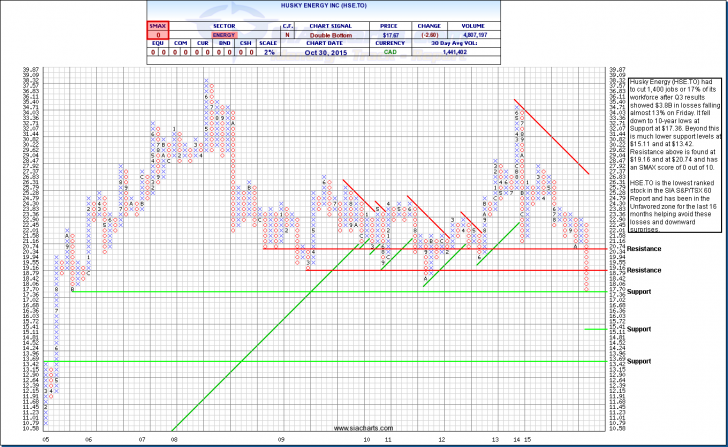The height and width of the screenshot is (447, 728).
Task: Select the red ENERGY sector cell
Action: click(223, 36)
